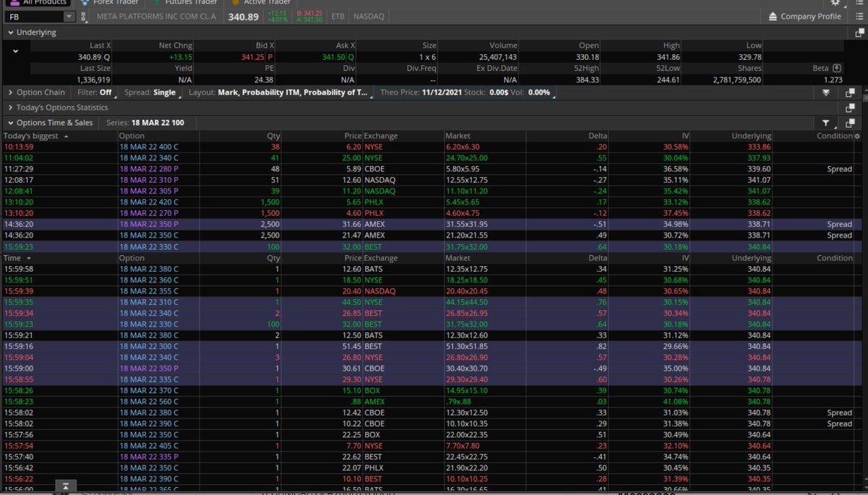Collapse the Options Time & Sales section
The width and height of the screenshot is (868, 495).
coord(10,123)
